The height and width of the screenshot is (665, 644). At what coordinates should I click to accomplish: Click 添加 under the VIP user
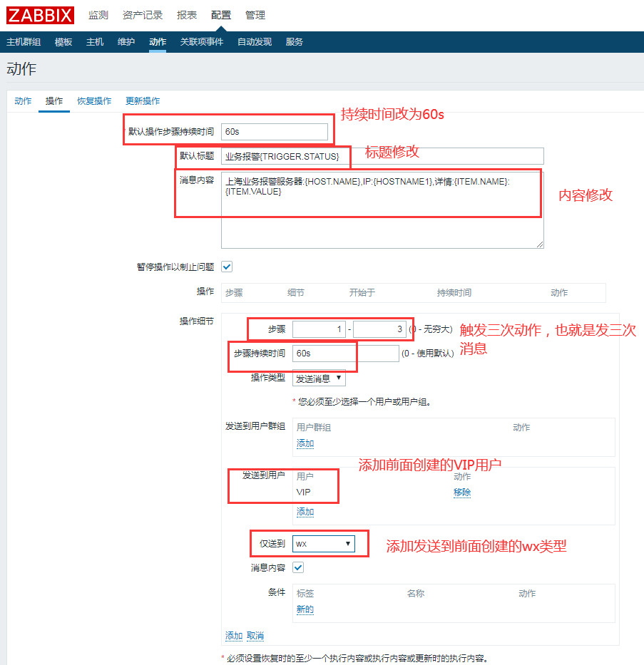pos(305,512)
